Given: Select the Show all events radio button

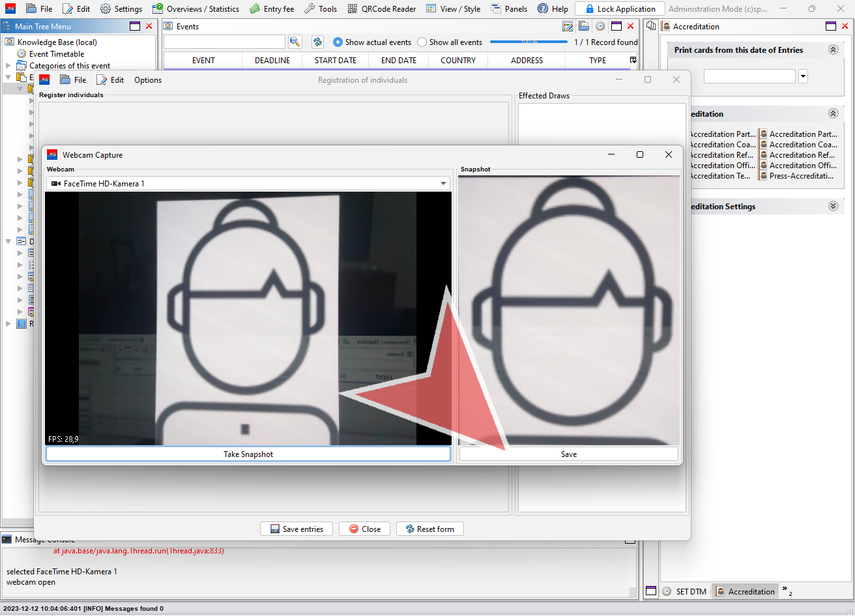Looking at the screenshot, I should coord(422,42).
